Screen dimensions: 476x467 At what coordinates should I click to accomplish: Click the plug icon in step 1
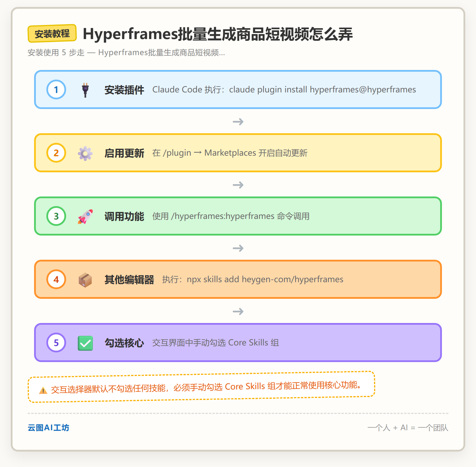85,90
